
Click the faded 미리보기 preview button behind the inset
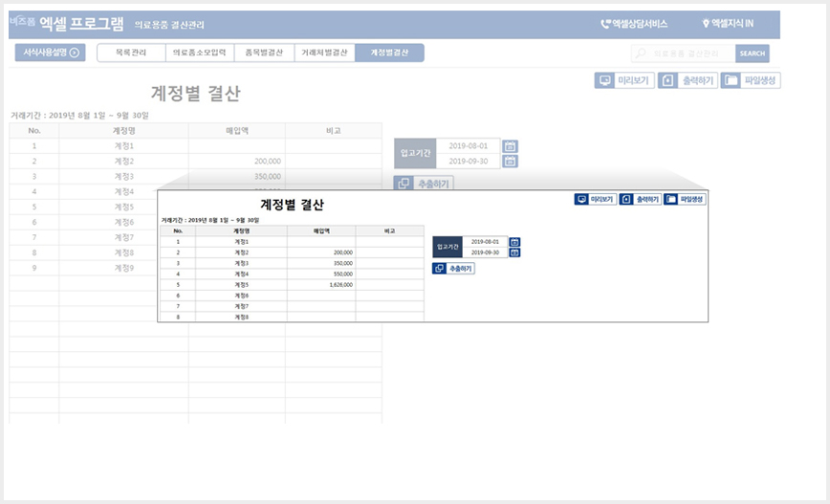(x=624, y=80)
